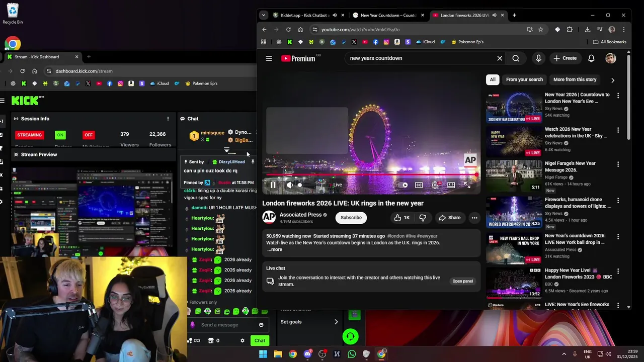Toggle YouTube autoplay switch in player
Image resolution: width=644 pixels, height=362 pixels.
(x=404, y=185)
